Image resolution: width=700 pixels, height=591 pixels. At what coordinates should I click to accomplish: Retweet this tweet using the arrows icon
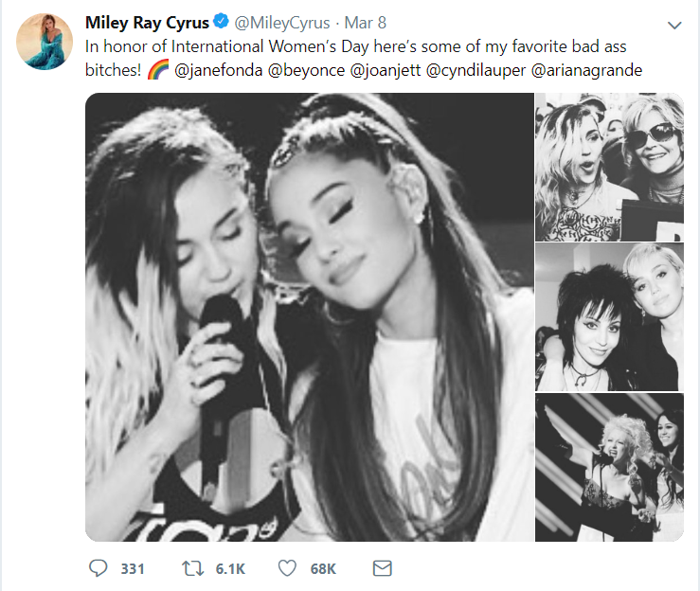[x=191, y=568]
